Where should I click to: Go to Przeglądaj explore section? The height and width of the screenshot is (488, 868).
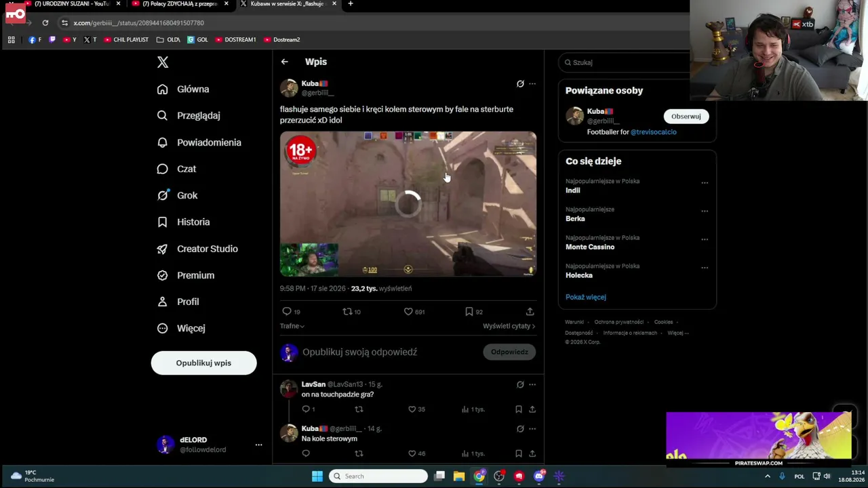(x=189, y=115)
